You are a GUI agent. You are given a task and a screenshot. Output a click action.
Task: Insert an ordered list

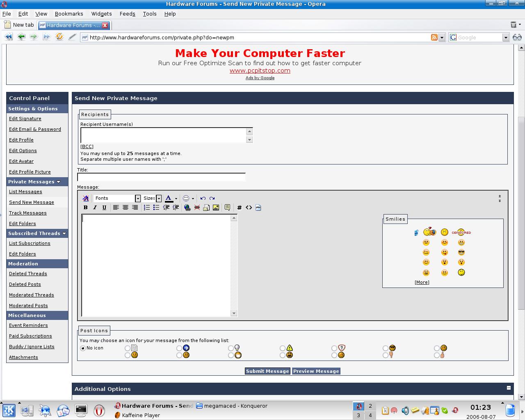coord(147,208)
